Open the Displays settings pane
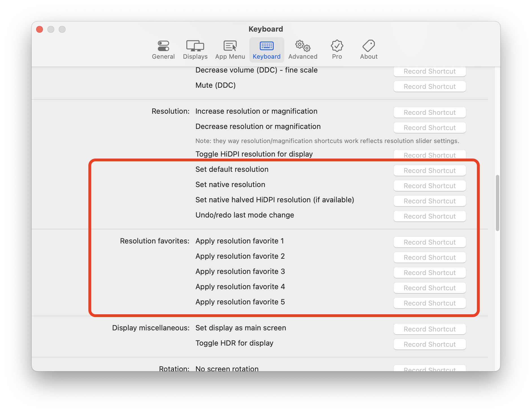 point(195,49)
